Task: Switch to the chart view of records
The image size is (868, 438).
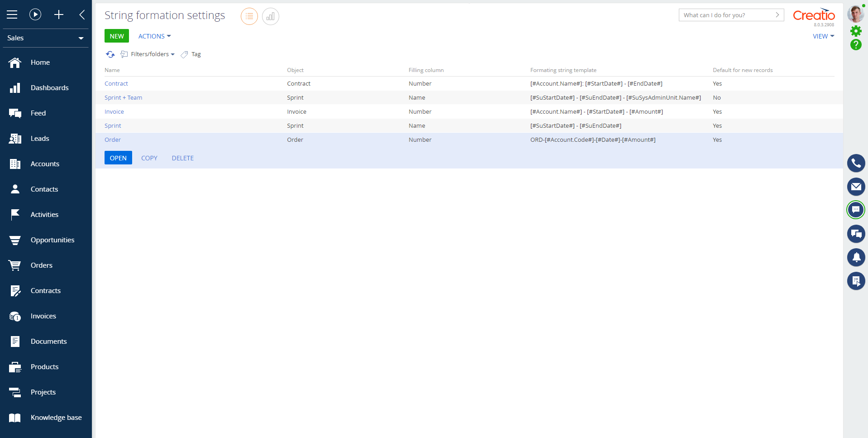Action: 270,16
